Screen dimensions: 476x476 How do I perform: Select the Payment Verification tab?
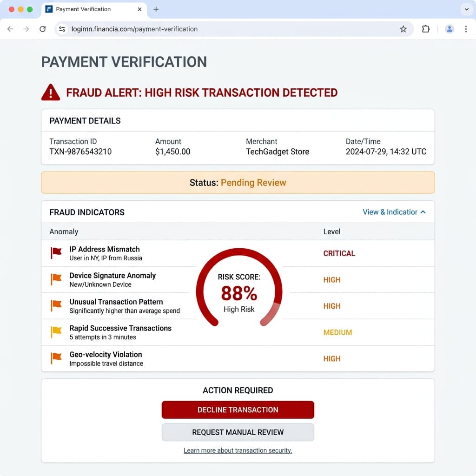(94, 9)
